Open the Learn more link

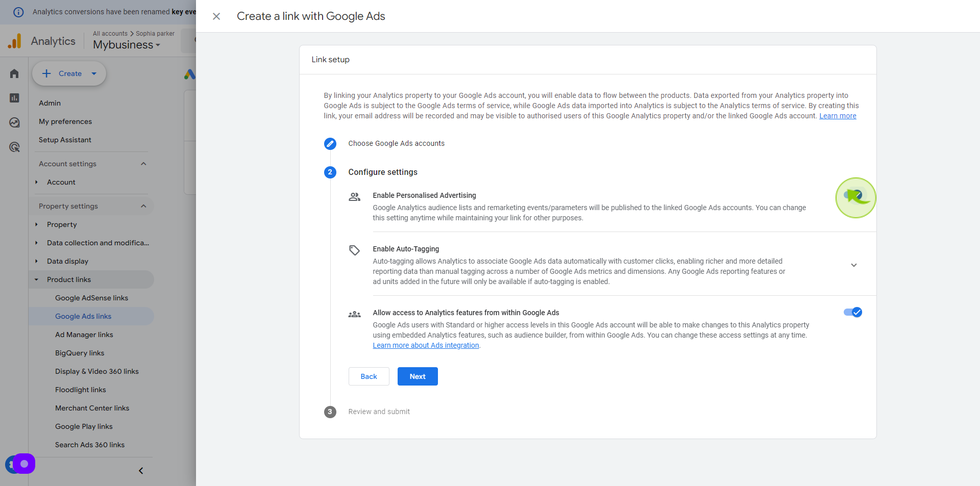[x=838, y=116]
